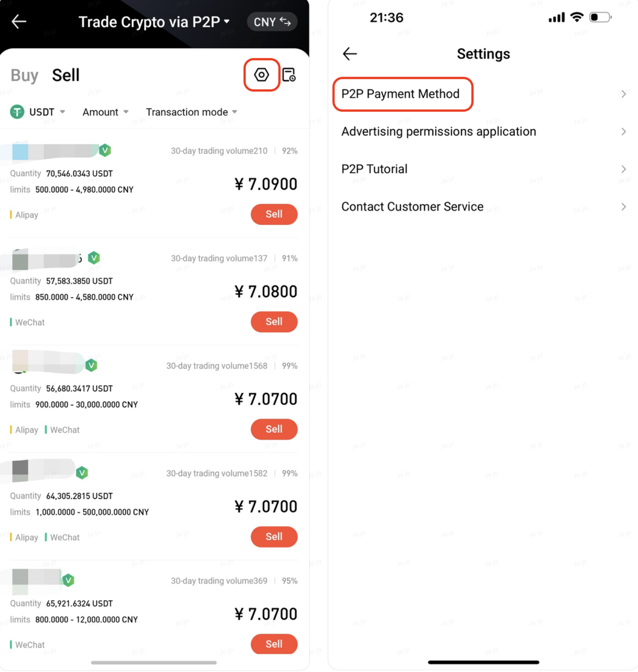Sell to merchant priced ¥ 7.0900

(x=274, y=214)
